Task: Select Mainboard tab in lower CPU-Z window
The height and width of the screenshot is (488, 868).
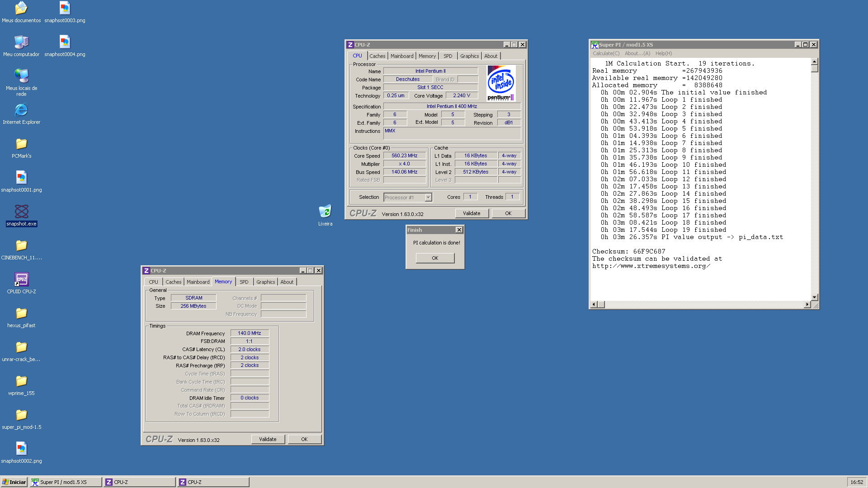Action: (198, 282)
